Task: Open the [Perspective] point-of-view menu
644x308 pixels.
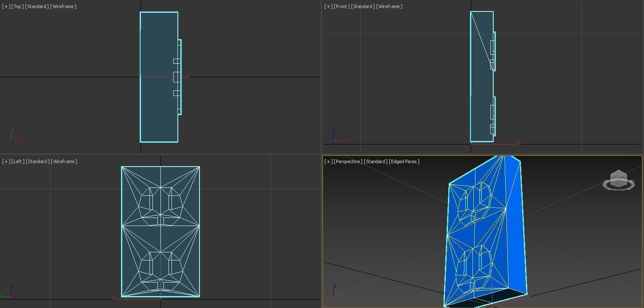Action: tap(348, 161)
